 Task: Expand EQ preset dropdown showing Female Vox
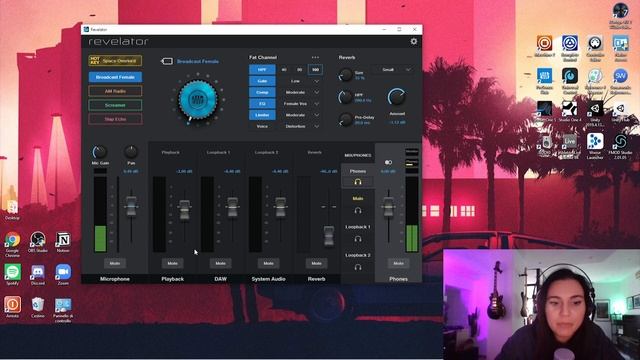(x=301, y=104)
